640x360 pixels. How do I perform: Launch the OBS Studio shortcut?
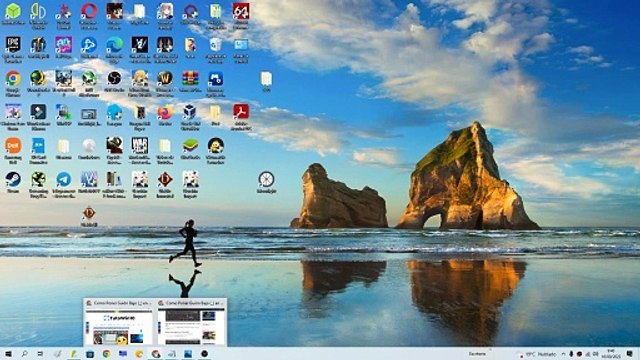tap(114, 78)
